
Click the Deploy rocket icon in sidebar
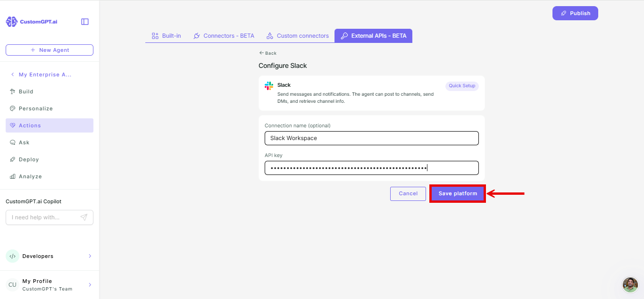point(13,159)
